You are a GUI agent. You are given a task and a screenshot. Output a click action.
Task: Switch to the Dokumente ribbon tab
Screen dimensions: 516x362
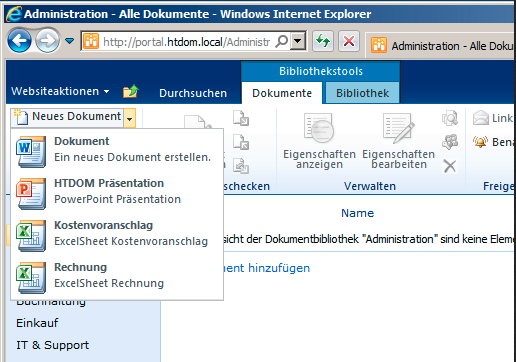pyautogui.click(x=282, y=93)
